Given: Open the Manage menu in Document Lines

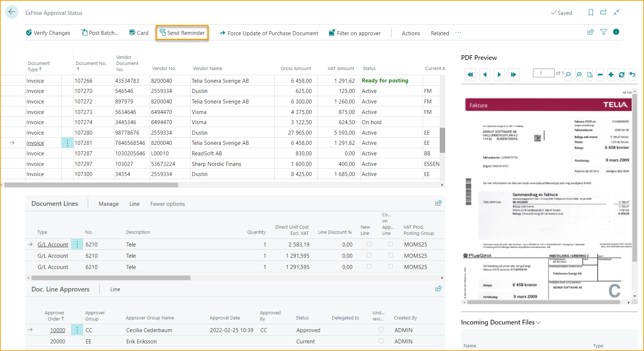Looking at the screenshot, I should click(108, 204).
